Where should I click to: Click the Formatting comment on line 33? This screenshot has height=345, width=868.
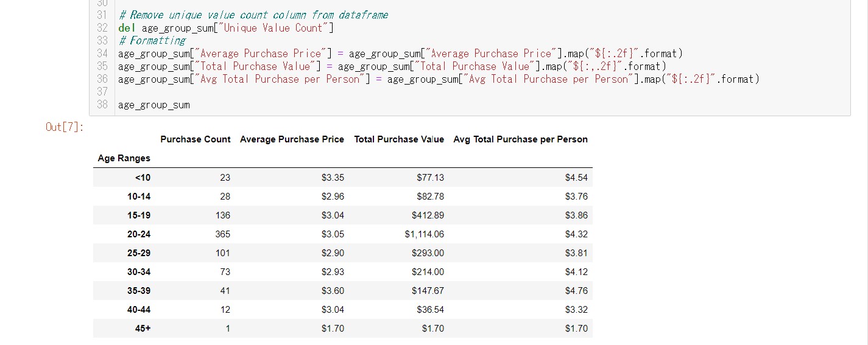[152, 41]
